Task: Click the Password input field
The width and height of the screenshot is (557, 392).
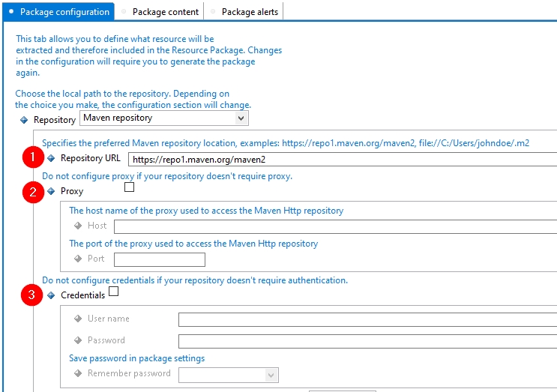Action: 367,341
